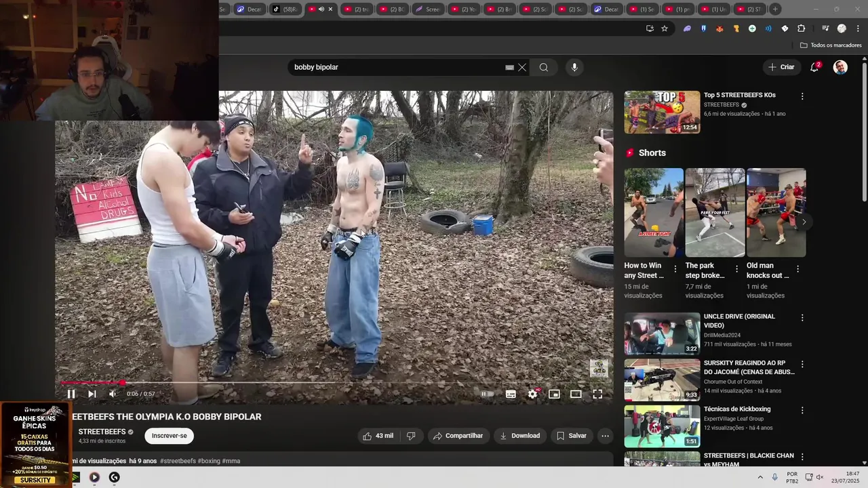Start voice search with microphone icon
The image size is (868, 488).
click(574, 67)
